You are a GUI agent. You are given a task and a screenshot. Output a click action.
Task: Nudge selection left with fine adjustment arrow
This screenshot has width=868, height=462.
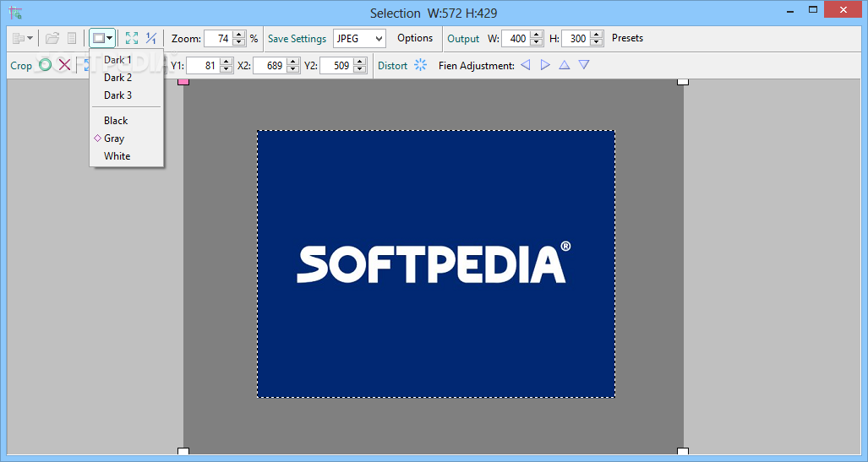pyautogui.click(x=526, y=65)
